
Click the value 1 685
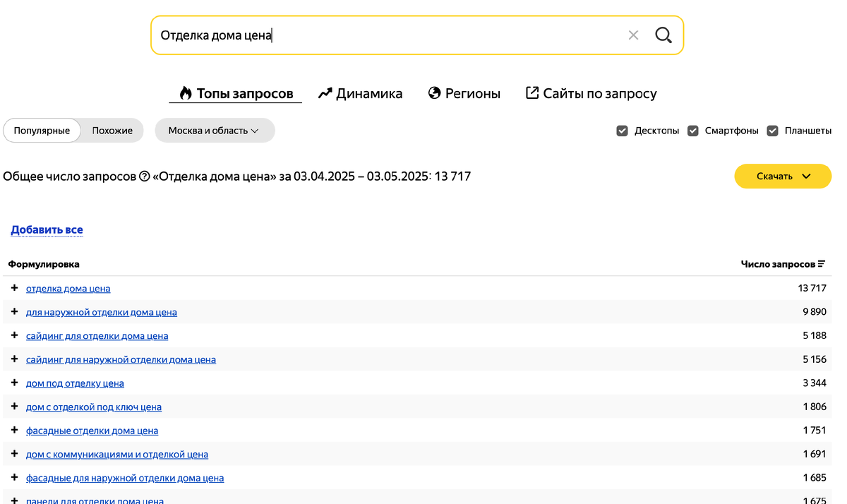click(x=815, y=478)
